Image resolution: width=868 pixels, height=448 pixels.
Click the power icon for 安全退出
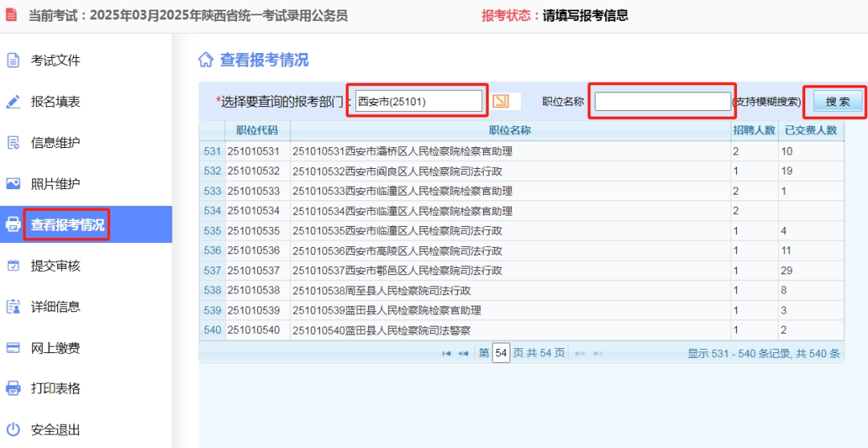(x=13, y=430)
